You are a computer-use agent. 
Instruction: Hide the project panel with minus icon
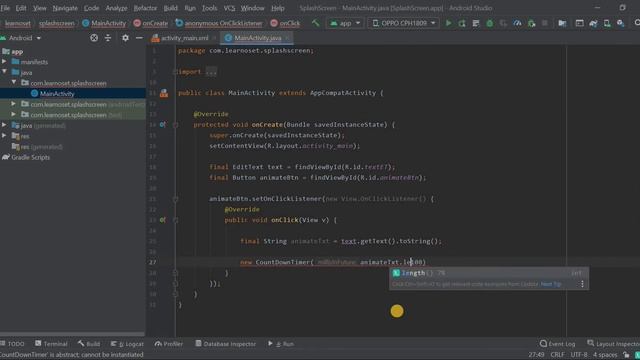coord(139,38)
